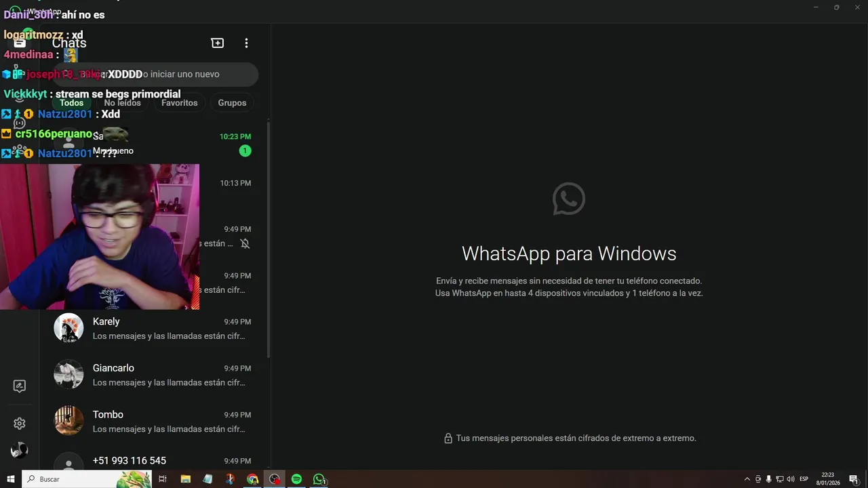Image resolution: width=868 pixels, height=488 pixels.
Task: Select the Todos filter
Action: (71, 103)
